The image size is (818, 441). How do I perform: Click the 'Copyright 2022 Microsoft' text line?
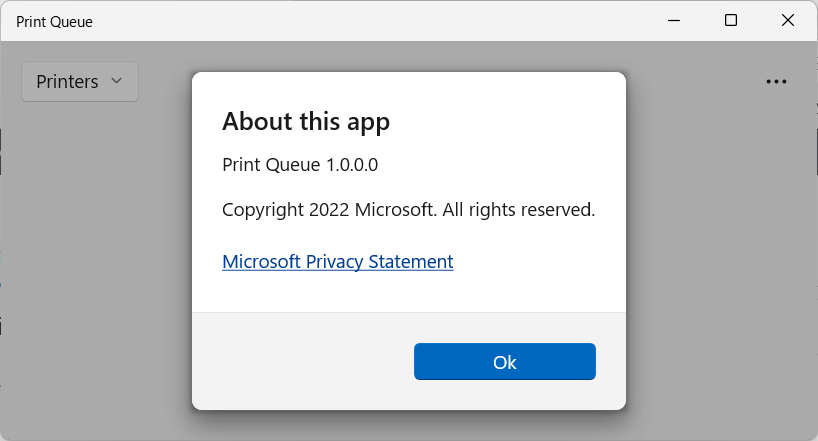pyautogui.click(x=408, y=210)
